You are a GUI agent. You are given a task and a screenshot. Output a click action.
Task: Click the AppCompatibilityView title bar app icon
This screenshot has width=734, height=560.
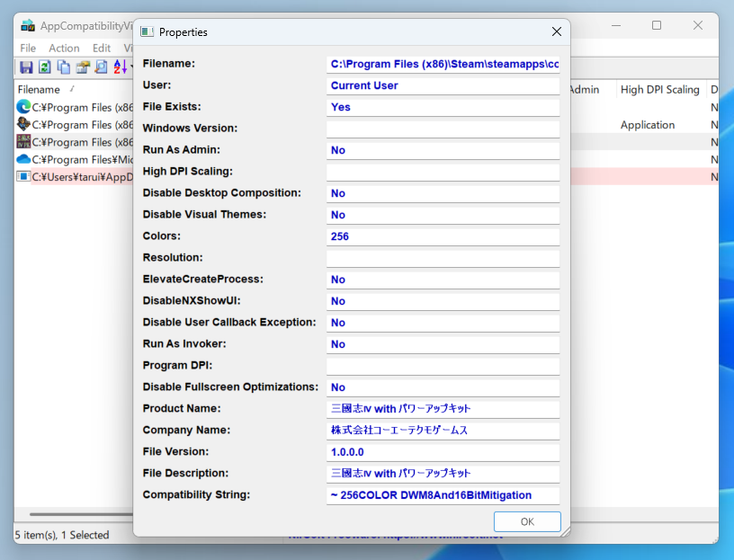(x=28, y=26)
